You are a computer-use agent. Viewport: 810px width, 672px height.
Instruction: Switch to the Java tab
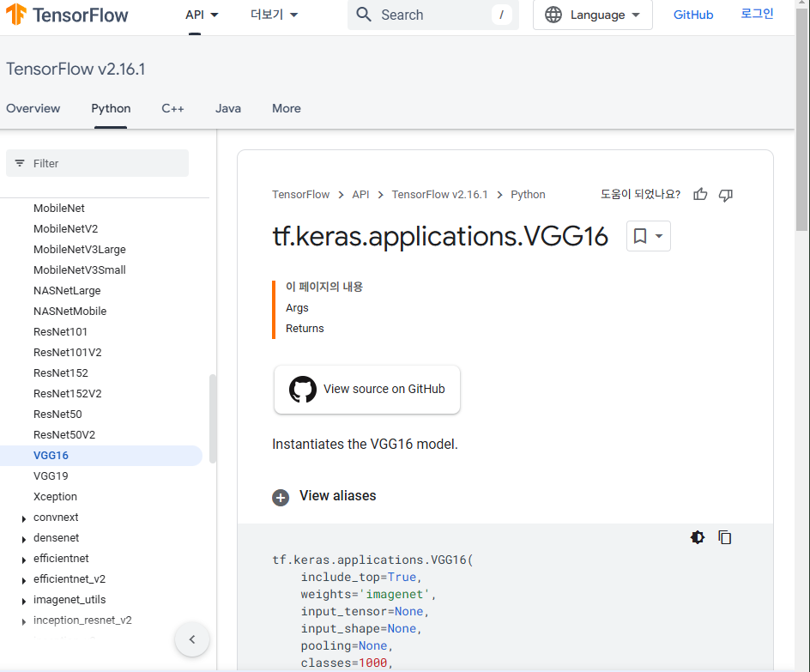click(228, 108)
